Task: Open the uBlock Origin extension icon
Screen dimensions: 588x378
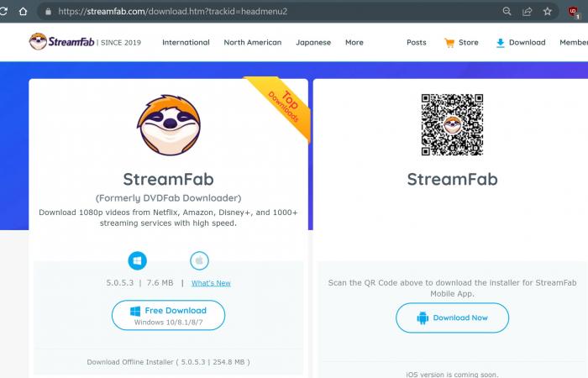Action: click(574, 12)
